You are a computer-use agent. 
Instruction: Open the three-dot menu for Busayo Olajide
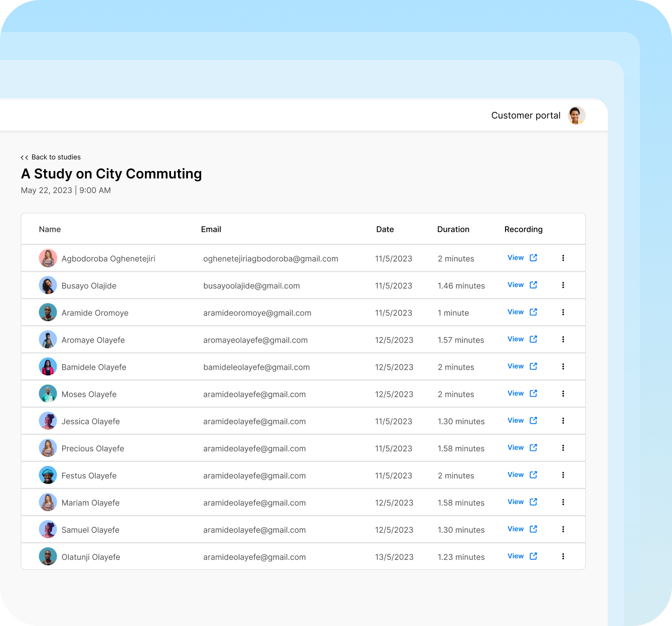(x=563, y=285)
